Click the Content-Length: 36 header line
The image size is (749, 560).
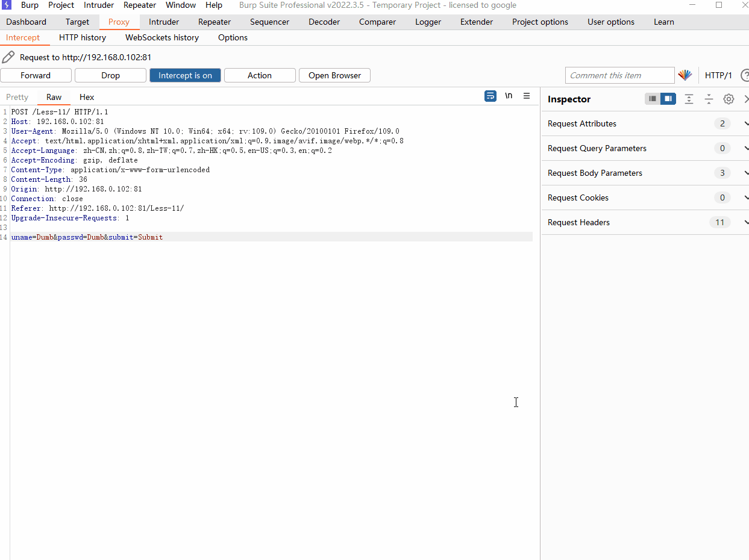pyautogui.click(x=49, y=179)
